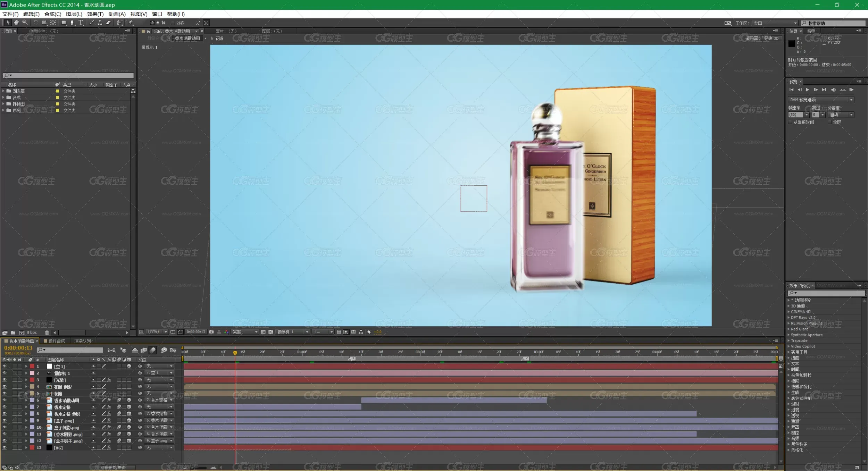This screenshot has height=471, width=868.
Task: Click the timeline current time indicator marker
Action: click(235, 353)
